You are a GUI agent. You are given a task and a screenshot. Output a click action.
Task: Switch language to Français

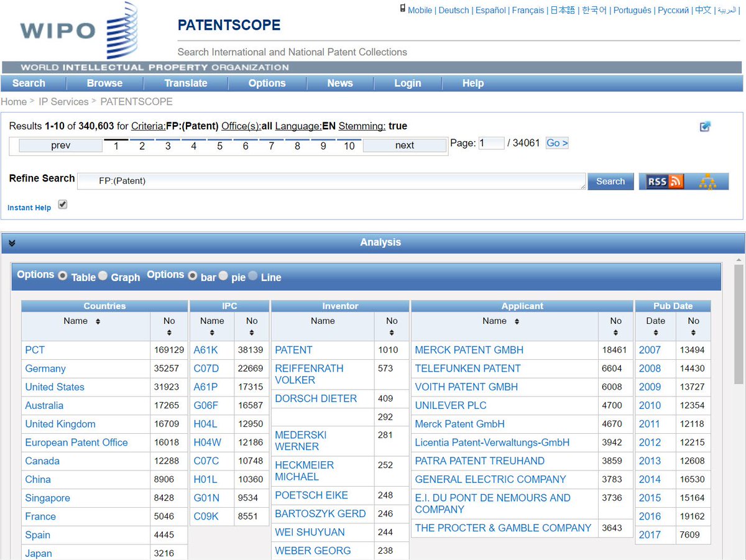[x=528, y=11]
